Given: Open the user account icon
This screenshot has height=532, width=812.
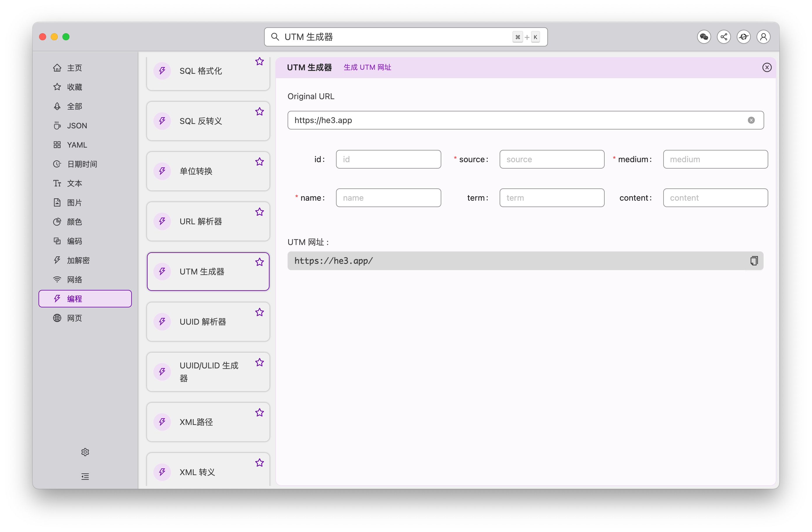Looking at the screenshot, I should 764,37.
